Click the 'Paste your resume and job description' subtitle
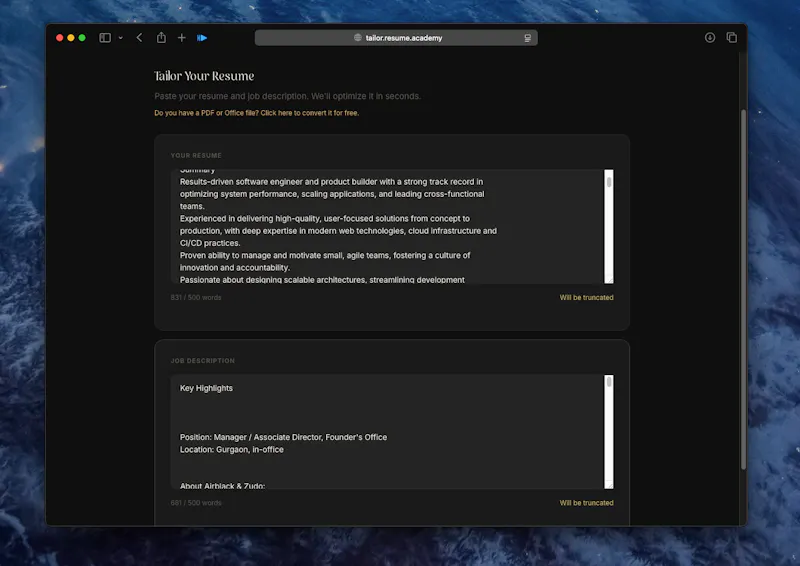800x566 pixels. pyautogui.click(x=287, y=96)
